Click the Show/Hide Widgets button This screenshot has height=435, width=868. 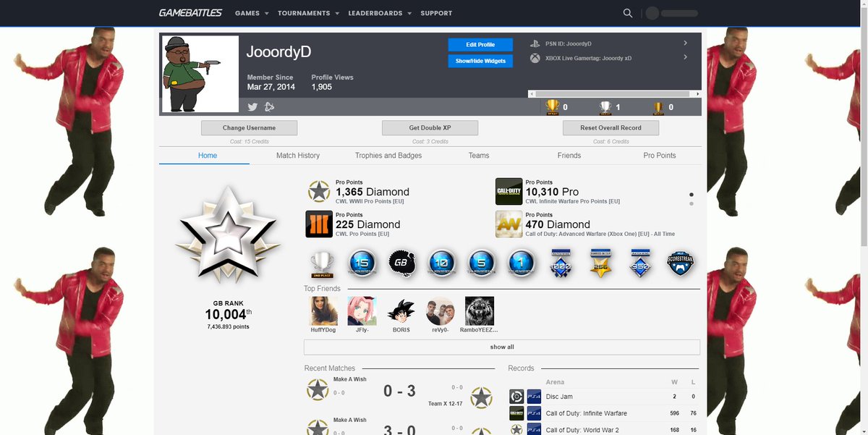click(x=480, y=62)
